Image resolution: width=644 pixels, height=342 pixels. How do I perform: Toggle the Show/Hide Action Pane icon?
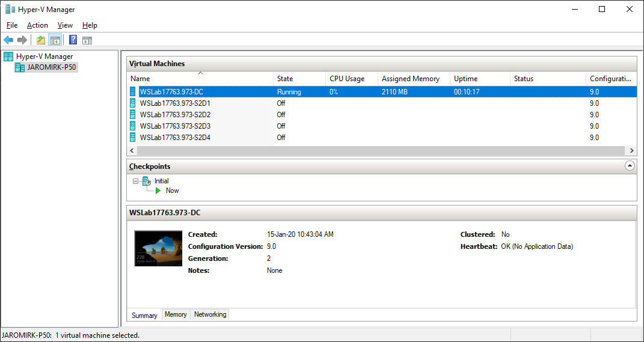(87, 40)
